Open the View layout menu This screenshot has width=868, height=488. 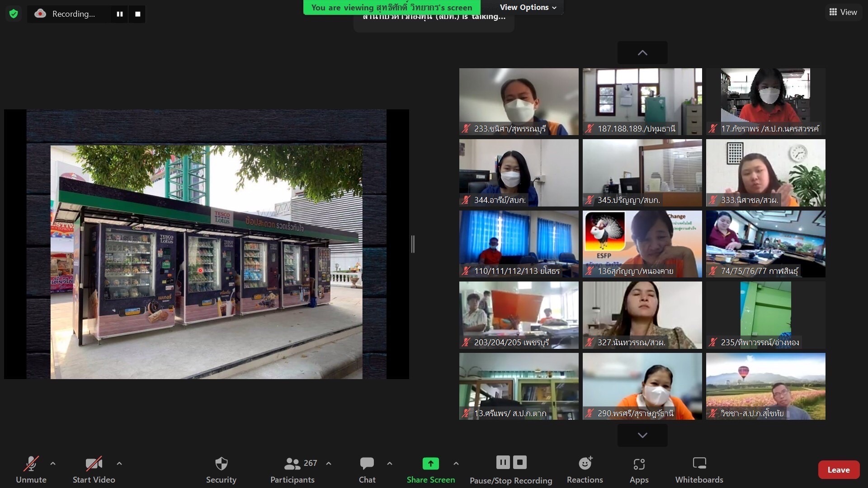click(x=843, y=12)
